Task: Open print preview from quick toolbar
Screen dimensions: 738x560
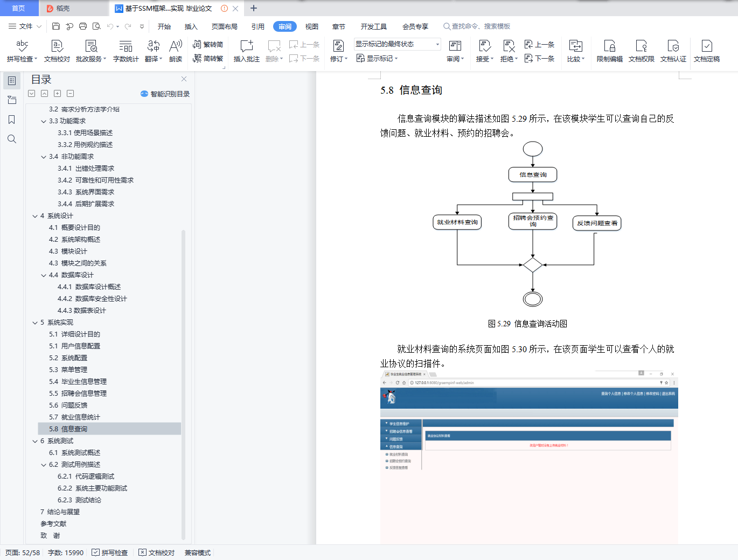Action: (x=96, y=26)
